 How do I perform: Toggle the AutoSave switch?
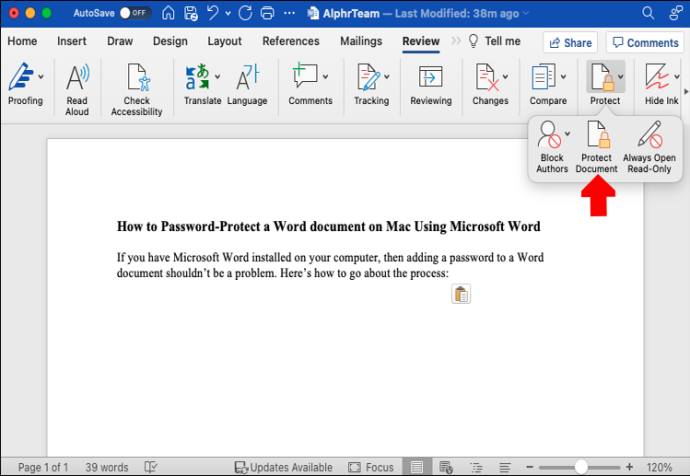pyautogui.click(x=135, y=13)
